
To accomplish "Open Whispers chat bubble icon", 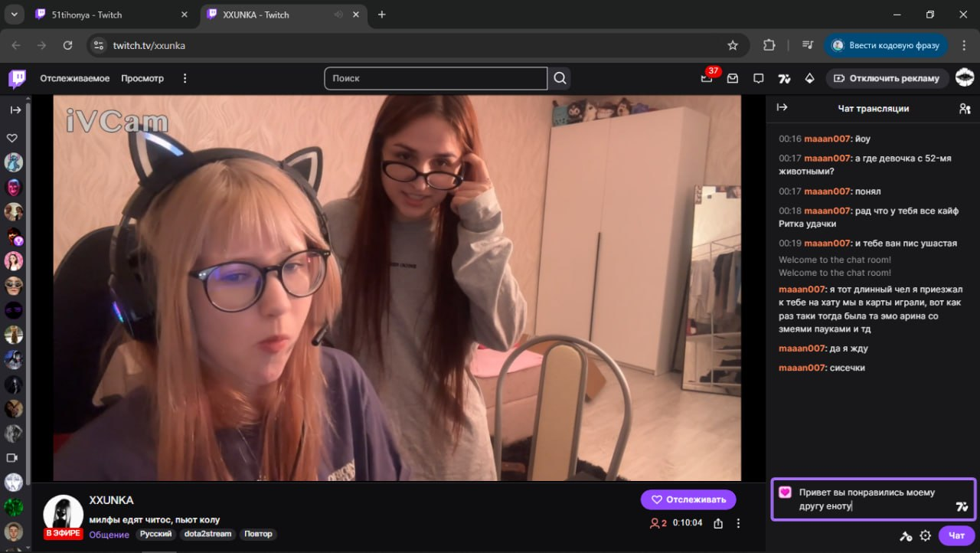I will point(759,78).
